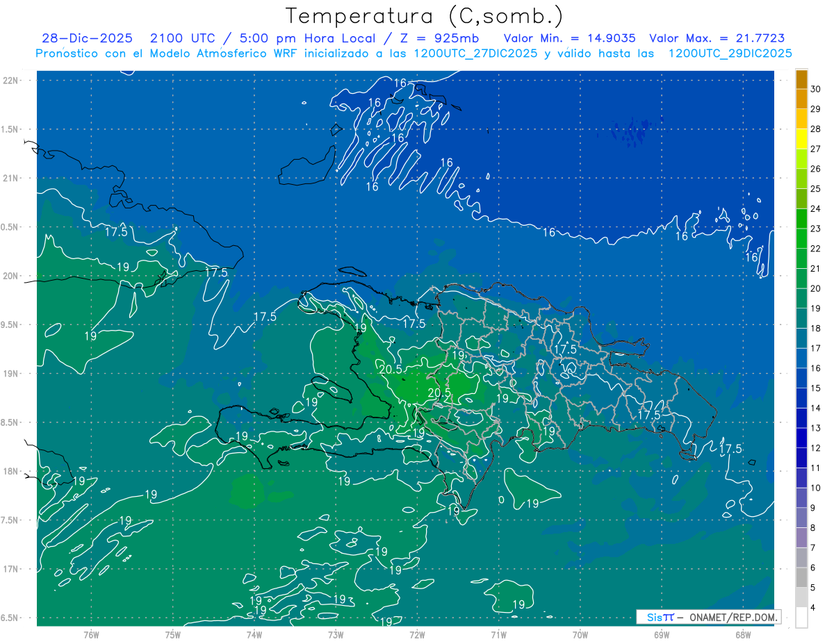
Task: Click the "21N" latitude axis label
Action: tap(12, 178)
